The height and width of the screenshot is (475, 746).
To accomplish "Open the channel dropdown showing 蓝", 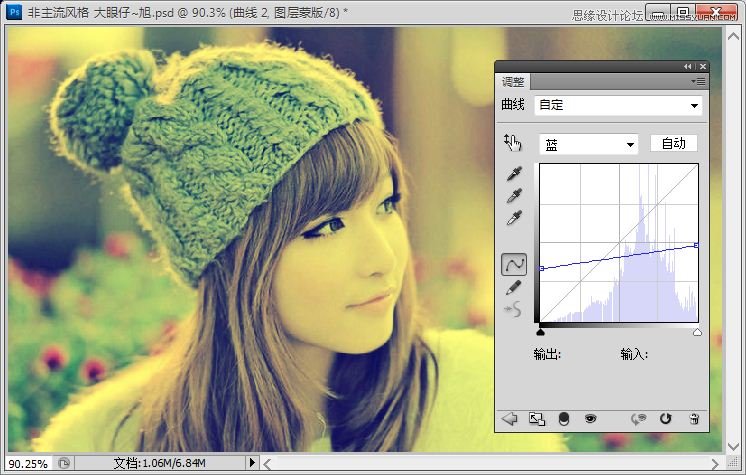I will 589,144.
